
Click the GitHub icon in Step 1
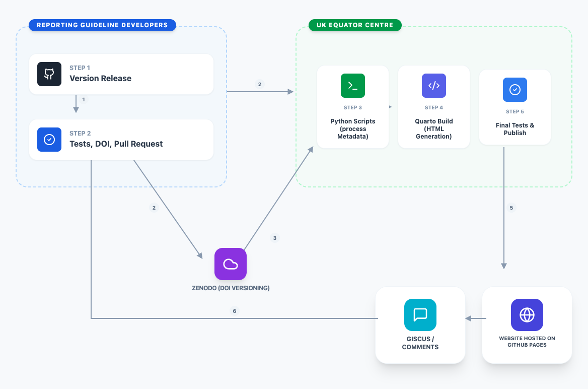49,74
